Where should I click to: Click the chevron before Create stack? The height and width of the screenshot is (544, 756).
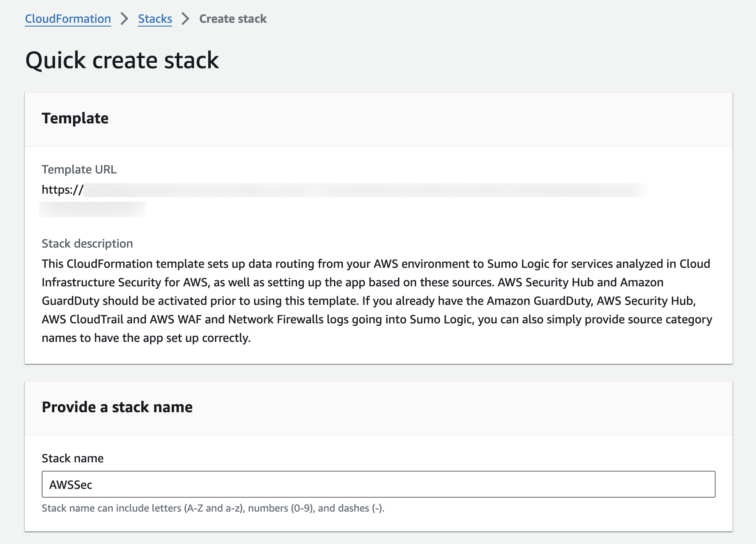184,19
